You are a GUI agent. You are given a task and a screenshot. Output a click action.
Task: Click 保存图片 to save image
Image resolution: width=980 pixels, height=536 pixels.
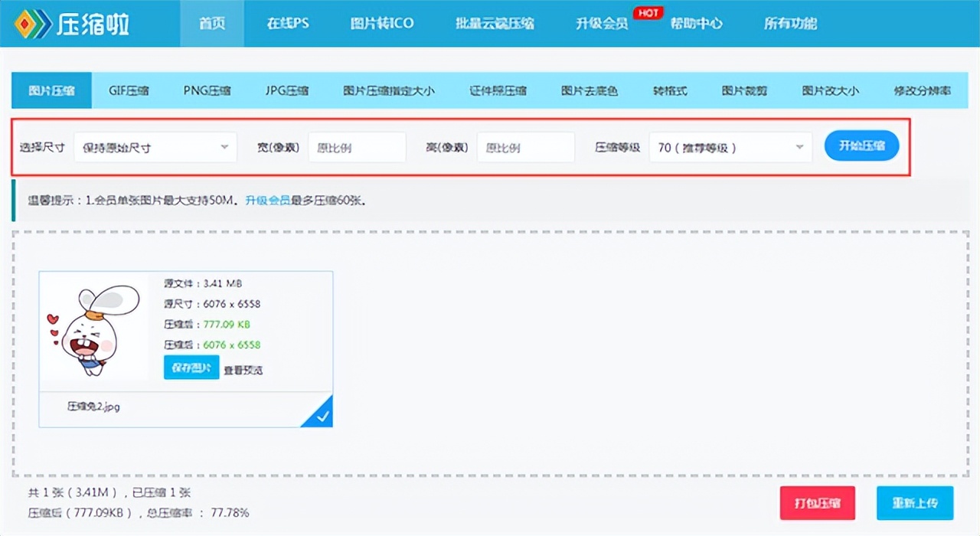[x=191, y=368]
